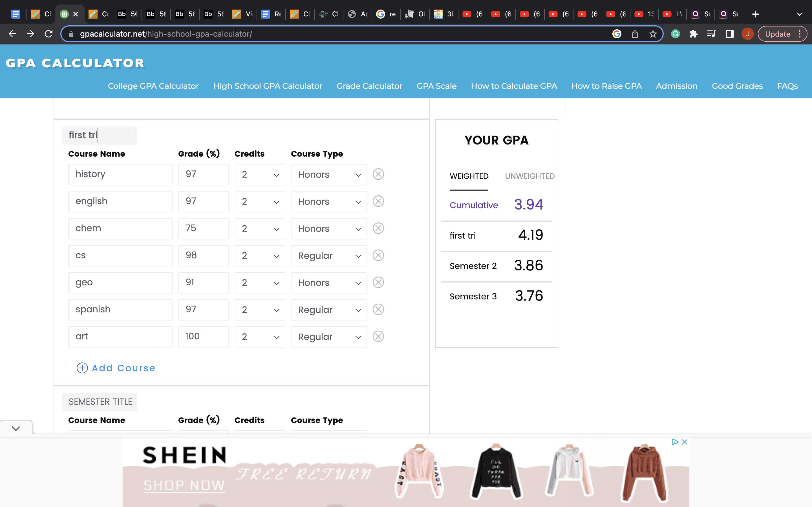
Task: Open the Course Type dropdown for chem
Action: click(329, 229)
